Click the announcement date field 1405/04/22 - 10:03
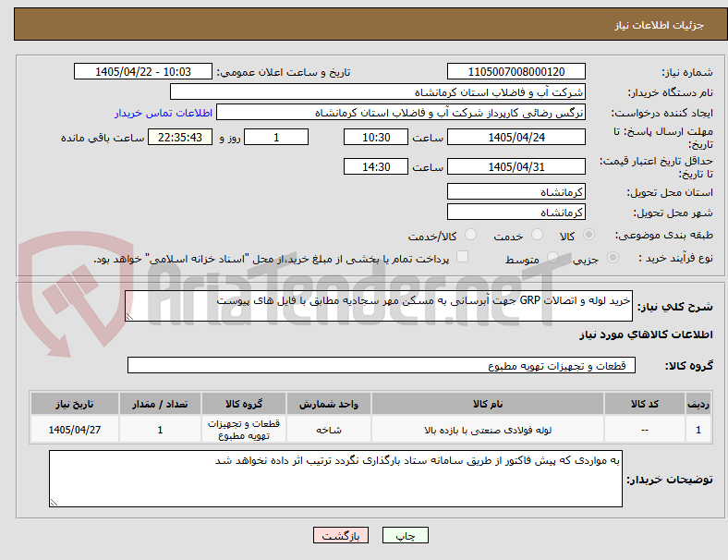 click(x=143, y=72)
